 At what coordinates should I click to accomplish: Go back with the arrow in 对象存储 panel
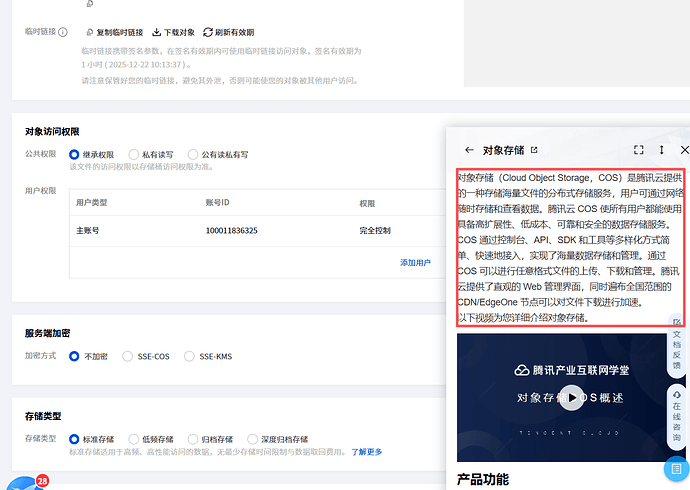coord(469,150)
